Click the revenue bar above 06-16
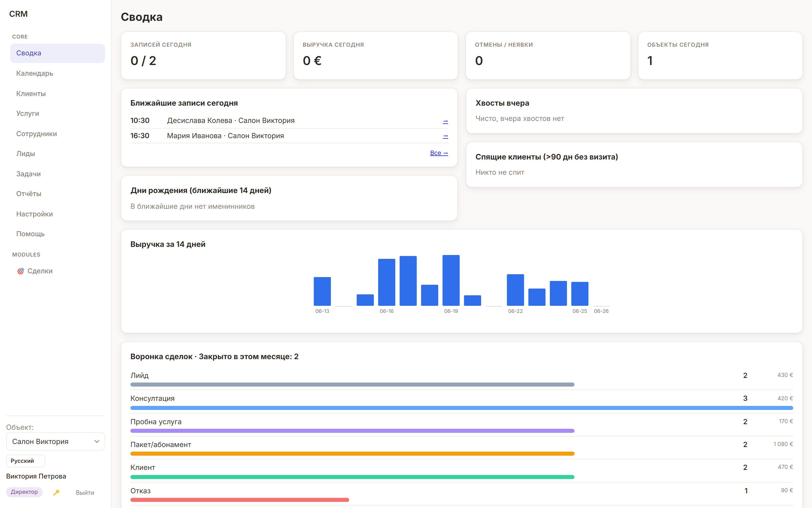The width and height of the screenshot is (812, 508). pos(386,282)
